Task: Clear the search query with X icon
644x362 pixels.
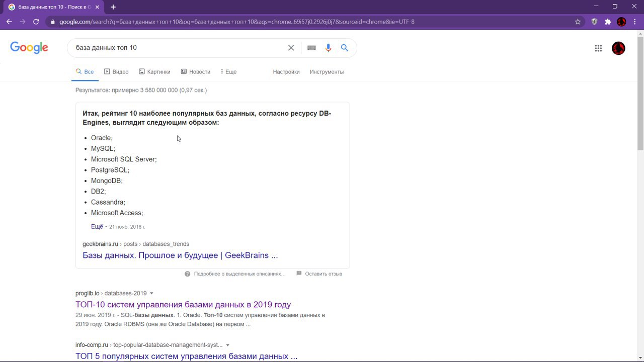Action: tap(291, 48)
